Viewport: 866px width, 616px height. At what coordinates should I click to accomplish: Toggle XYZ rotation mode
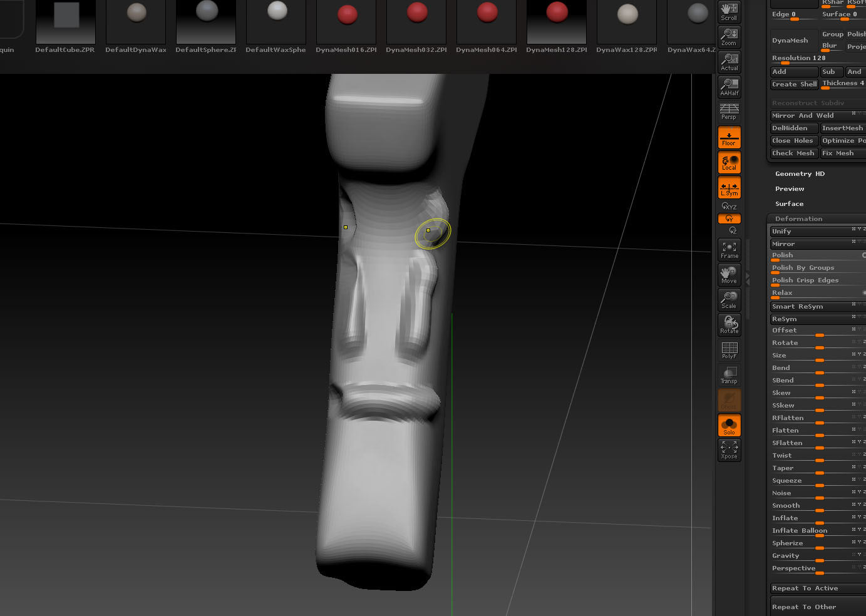coord(729,206)
